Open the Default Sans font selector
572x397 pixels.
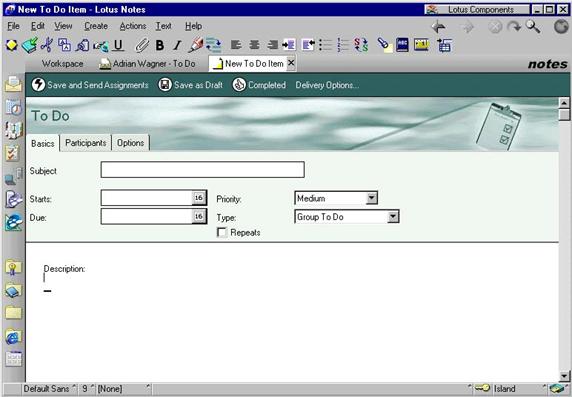point(50,389)
